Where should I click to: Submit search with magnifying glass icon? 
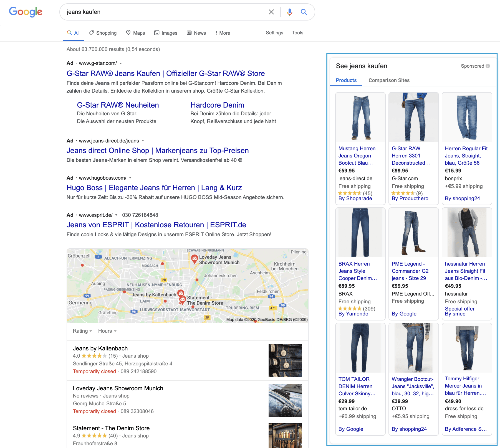pyautogui.click(x=304, y=12)
